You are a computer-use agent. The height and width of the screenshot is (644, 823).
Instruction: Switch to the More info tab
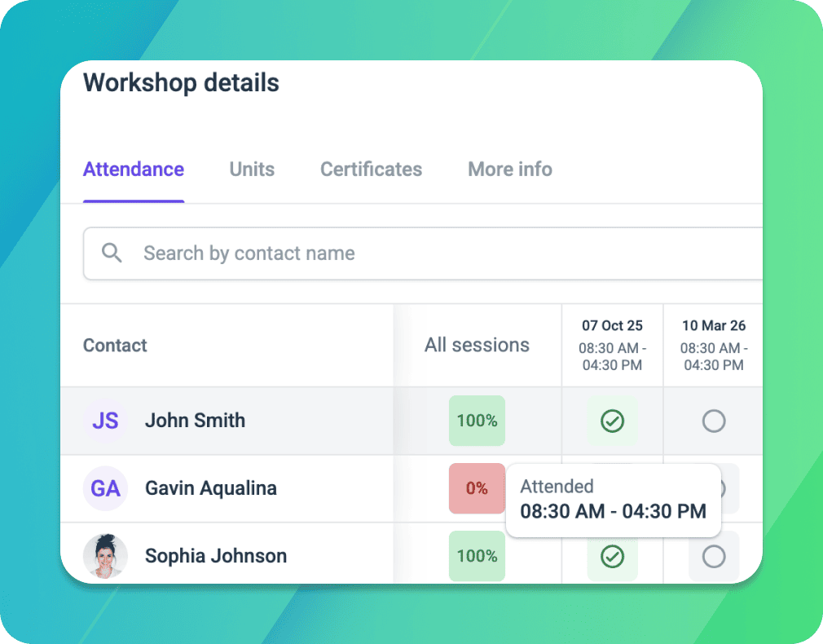509,170
